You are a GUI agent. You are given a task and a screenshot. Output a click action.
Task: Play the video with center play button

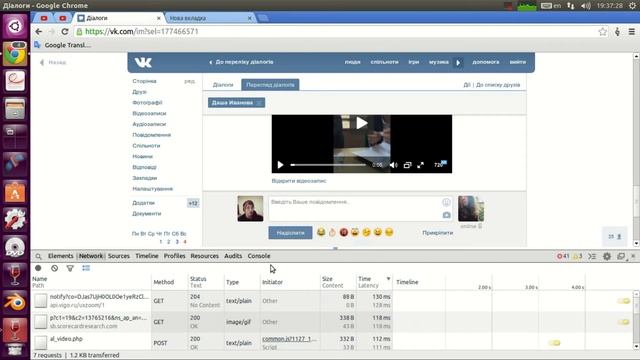coord(362,123)
